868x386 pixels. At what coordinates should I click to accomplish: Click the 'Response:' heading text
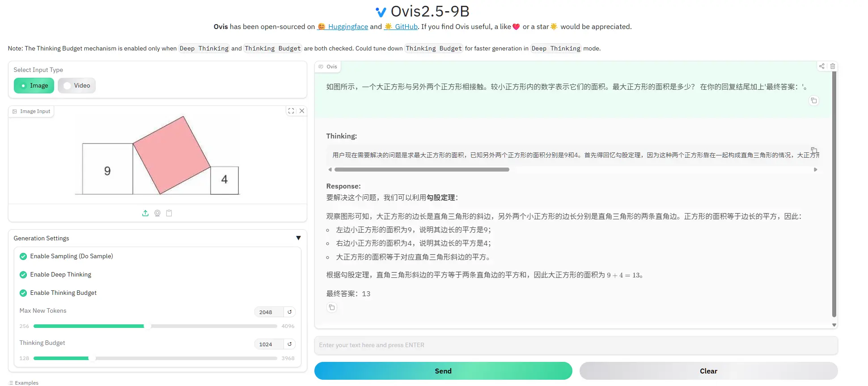click(343, 186)
